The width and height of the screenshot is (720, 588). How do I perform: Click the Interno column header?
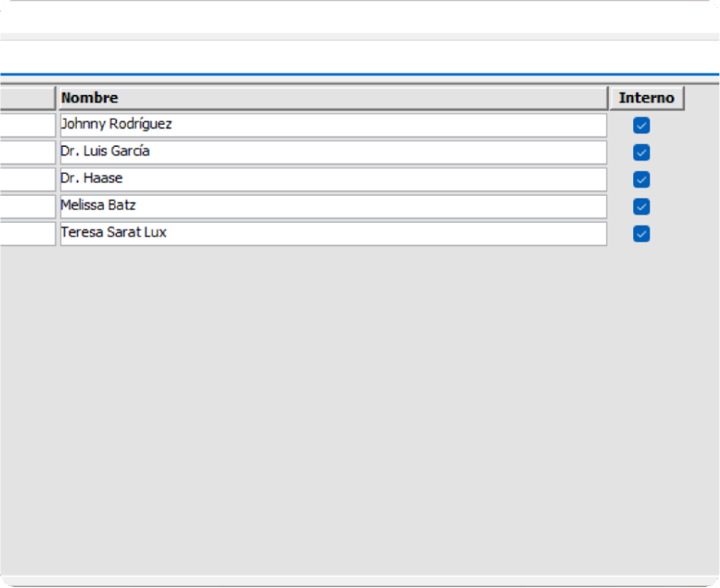tap(647, 98)
